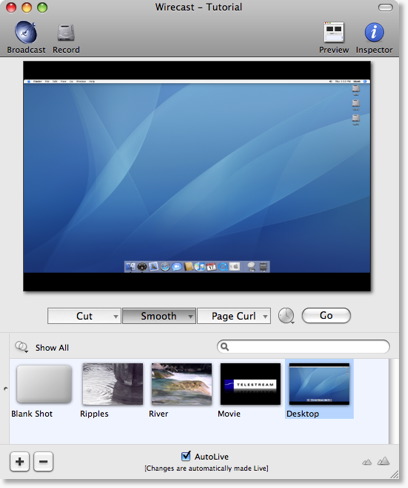Click the Ripples shot name label
The image size is (408, 488).
point(94,414)
